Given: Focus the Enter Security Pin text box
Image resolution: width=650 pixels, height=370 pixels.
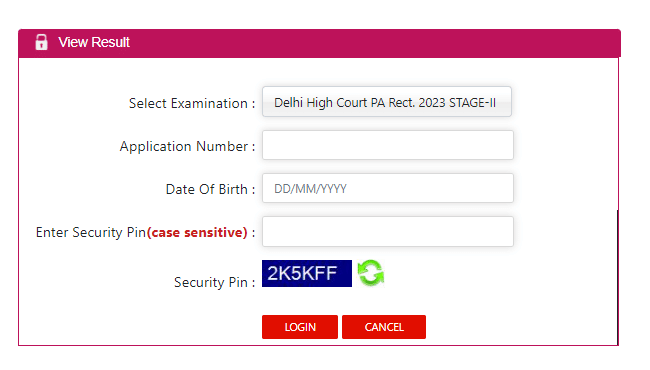Looking at the screenshot, I should (x=388, y=232).
